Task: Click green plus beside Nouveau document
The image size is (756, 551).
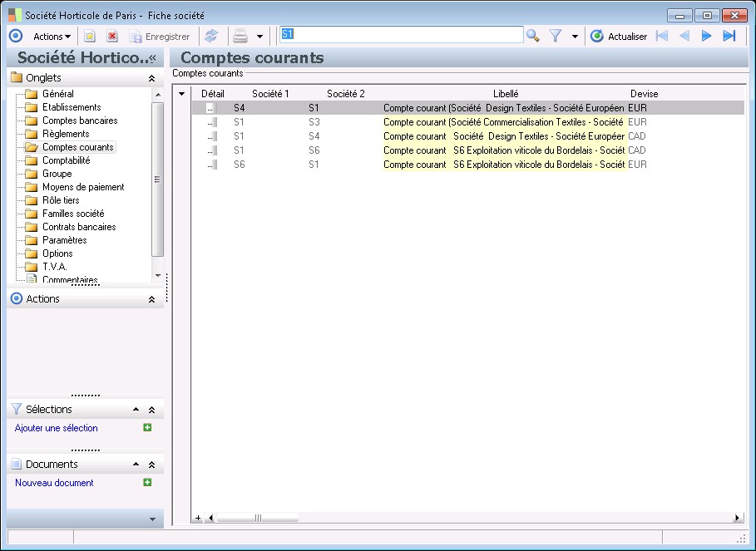Action: [x=147, y=483]
